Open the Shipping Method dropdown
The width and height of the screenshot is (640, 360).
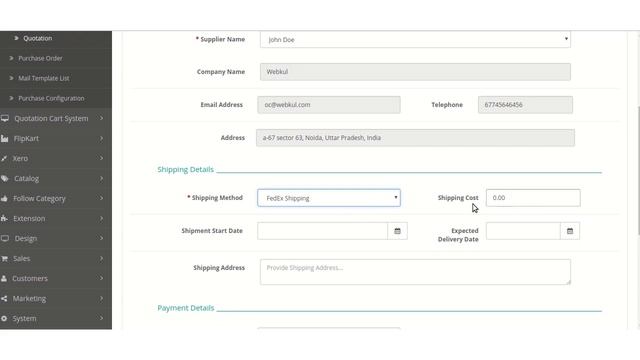click(x=329, y=198)
